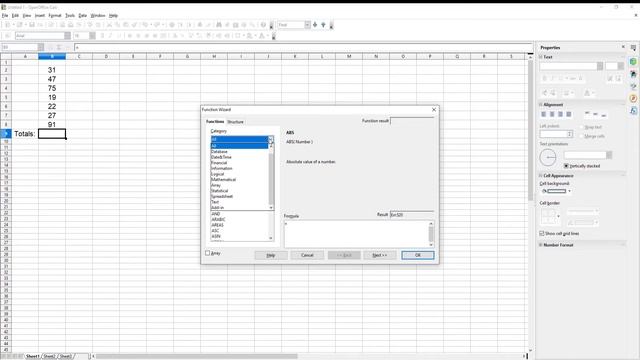Toggle Italic in the formatting toolbar
Viewport: 640px width, 360px height.
pos(110,36)
